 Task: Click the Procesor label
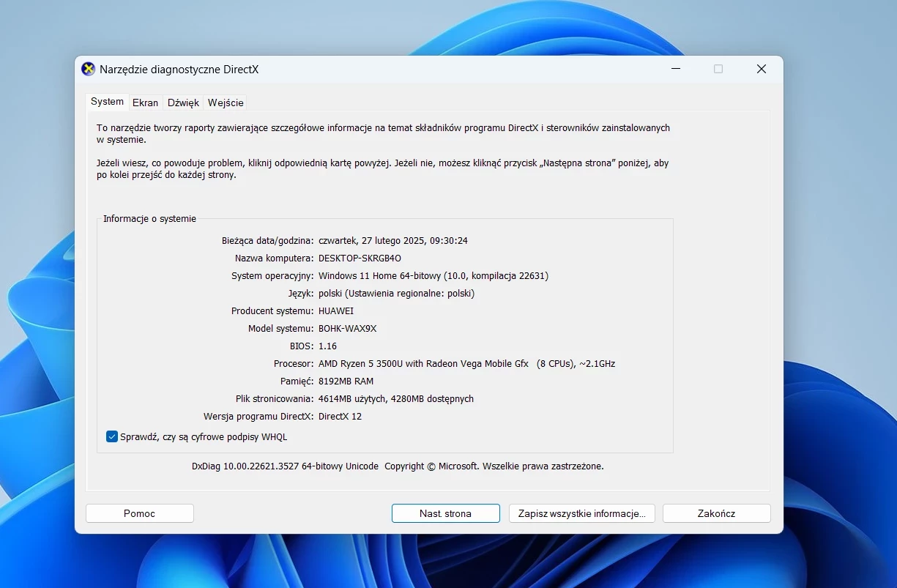click(x=294, y=363)
